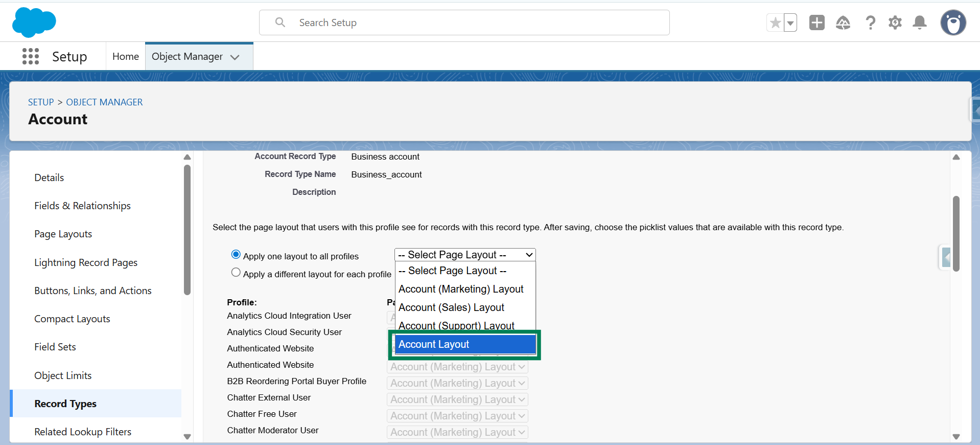Open layout dropdown for Chatter Free User
The height and width of the screenshot is (445, 980).
pyautogui.click(x=457, y=416)
